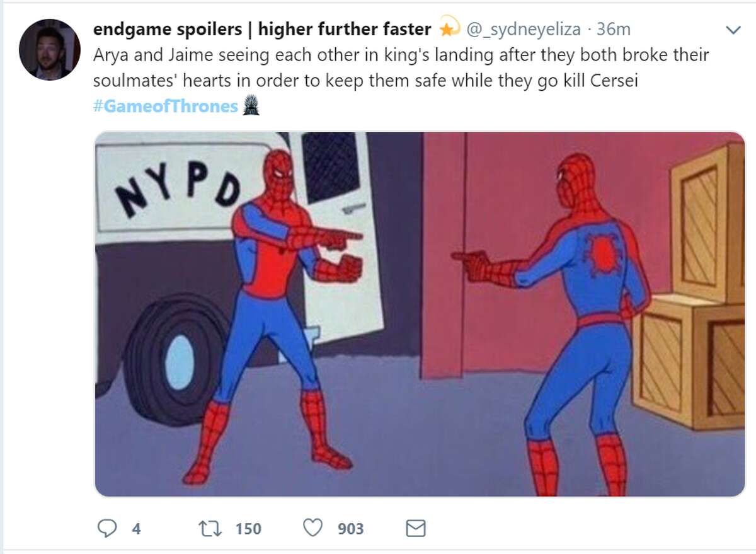The image size is (756, 554).
Task: Like the tweet with the heart icon
Action: (x=314, y=528)
